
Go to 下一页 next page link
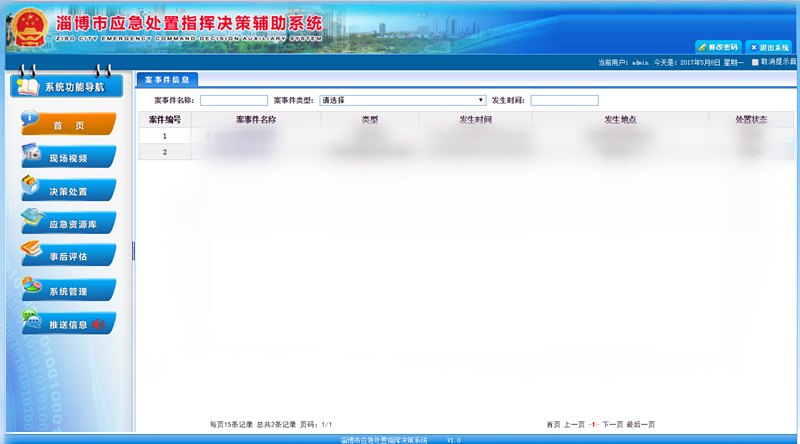612,425
